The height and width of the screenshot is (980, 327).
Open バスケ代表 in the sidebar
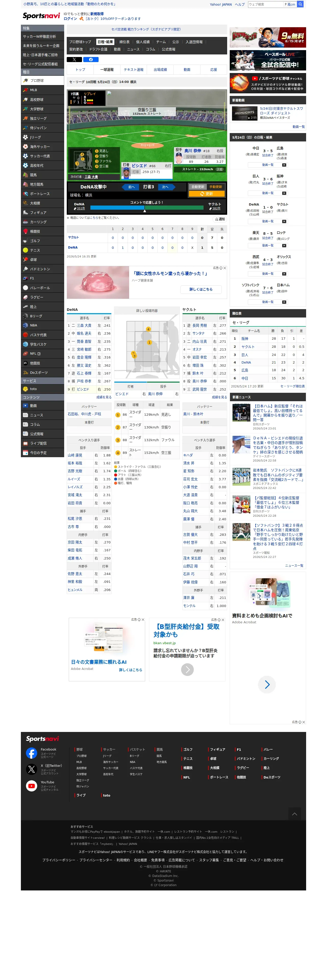42,335
